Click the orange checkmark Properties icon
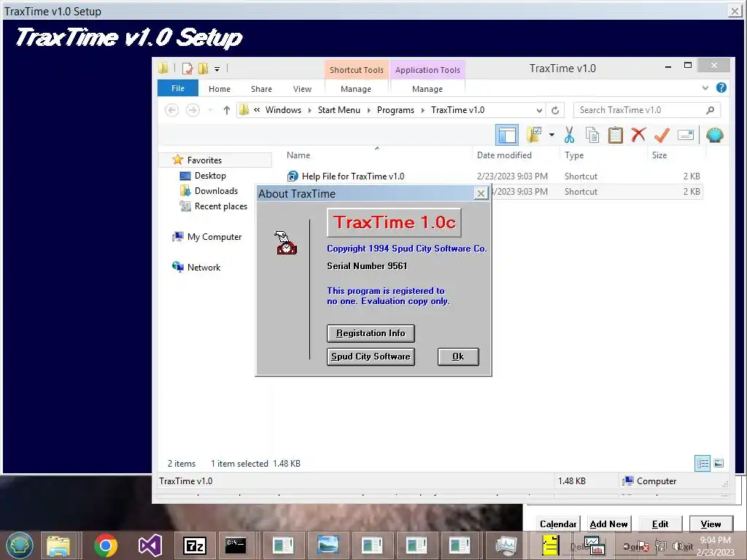 662,135
